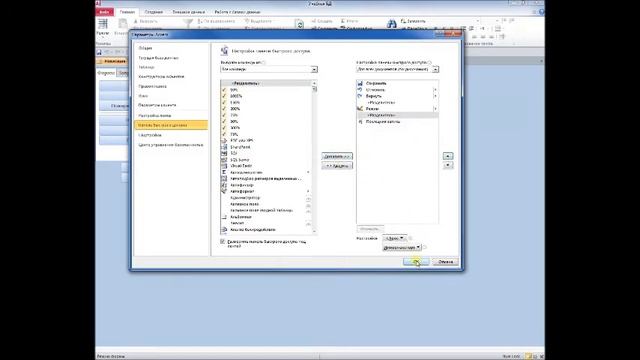This screenshot has height=360, width=640.
Task: Expand the Режим submenu arrow in right list
Action: (x=435, y=109)
